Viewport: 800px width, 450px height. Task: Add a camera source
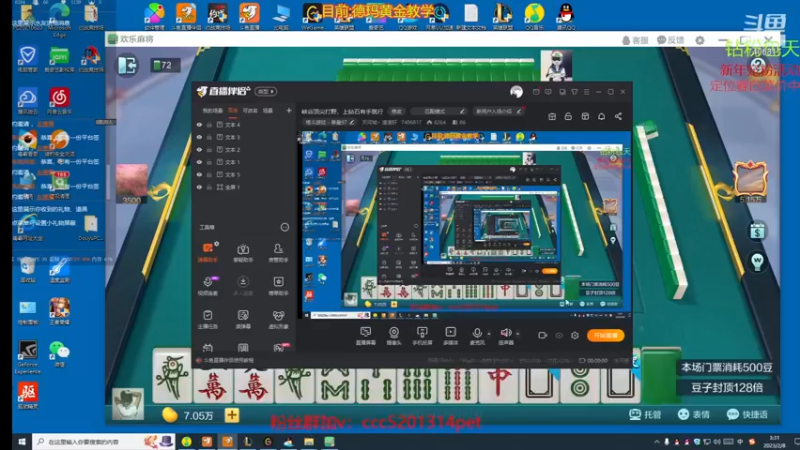point(394,336)
